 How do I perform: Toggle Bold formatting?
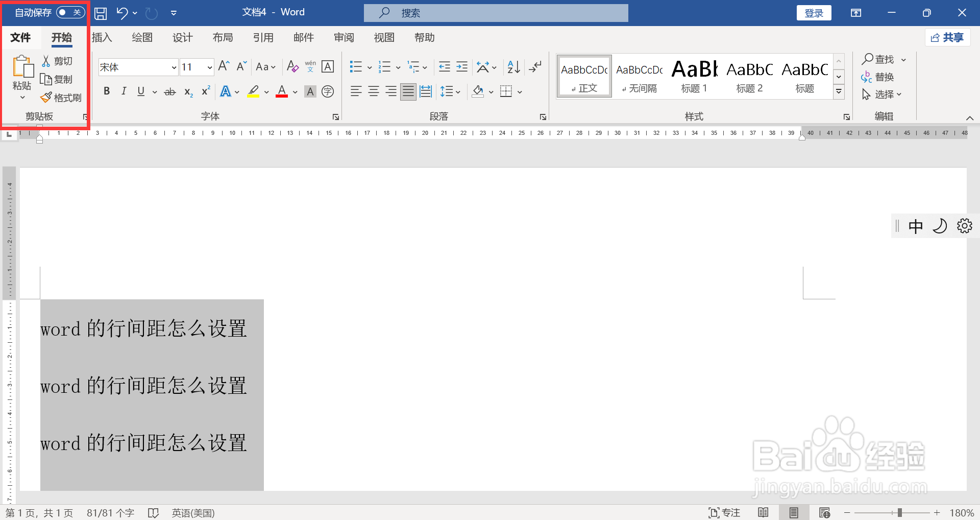pos(107,91)
